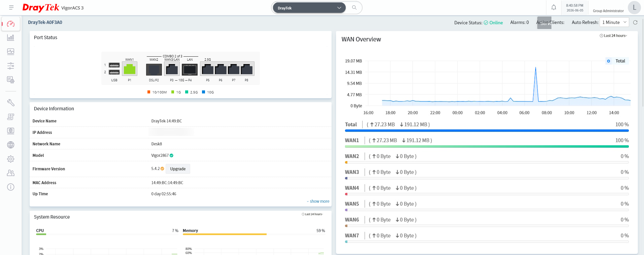Open the users sidebar icon
Screen dimensions: 644x255
(11, 173)
